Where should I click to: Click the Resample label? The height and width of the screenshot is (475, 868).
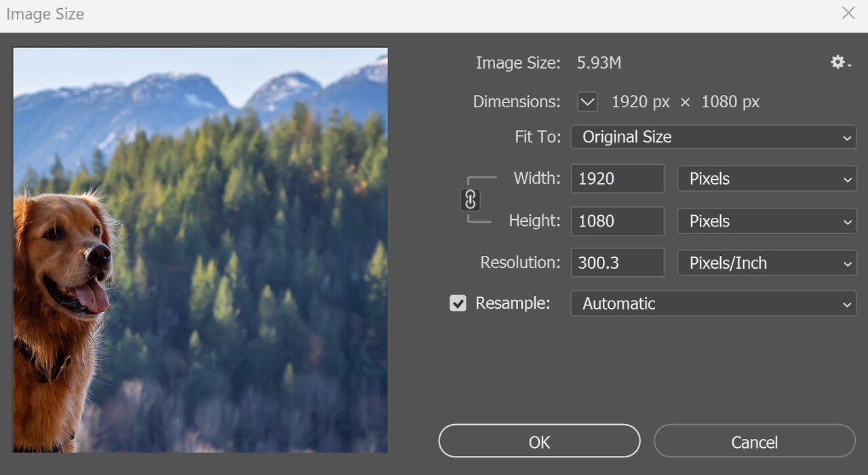coord(513,303)
